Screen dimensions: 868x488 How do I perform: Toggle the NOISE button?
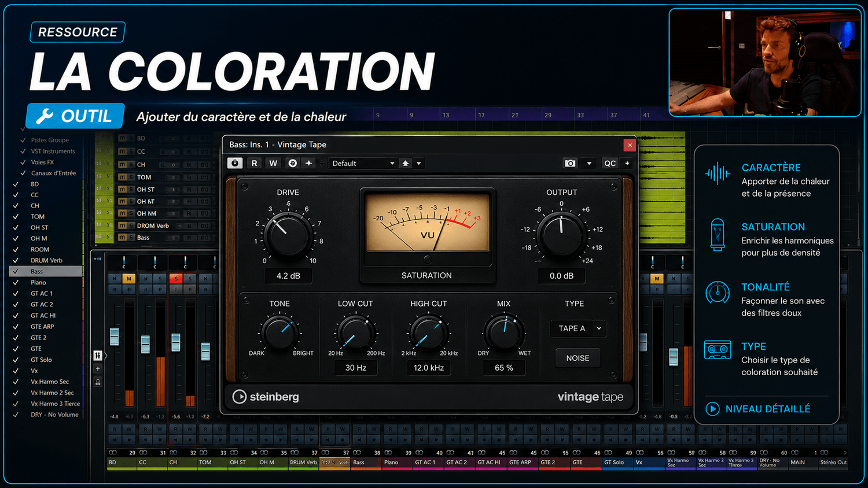click(x=578, y=358)
